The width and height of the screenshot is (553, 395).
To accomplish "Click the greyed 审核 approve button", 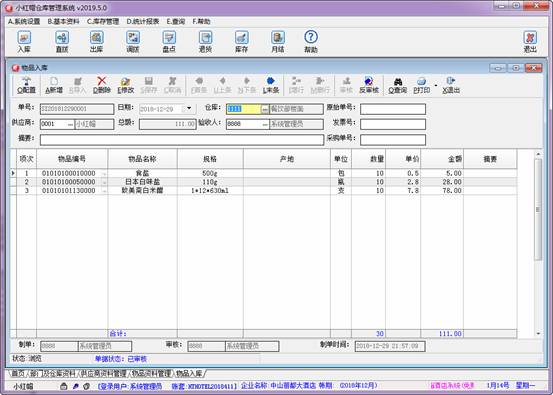I will pos(346,85).
